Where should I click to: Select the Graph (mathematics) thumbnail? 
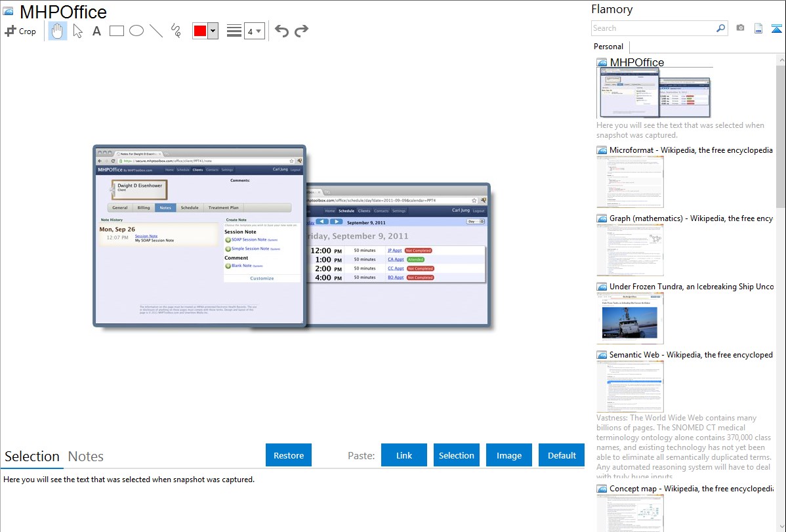630,250
